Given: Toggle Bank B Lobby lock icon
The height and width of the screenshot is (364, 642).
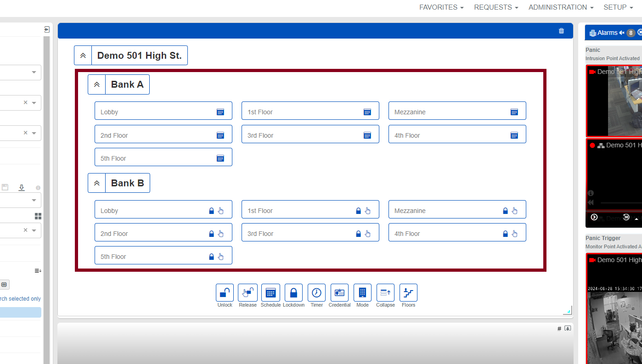Looking at the screenshot, I should [x=211, y=211].
